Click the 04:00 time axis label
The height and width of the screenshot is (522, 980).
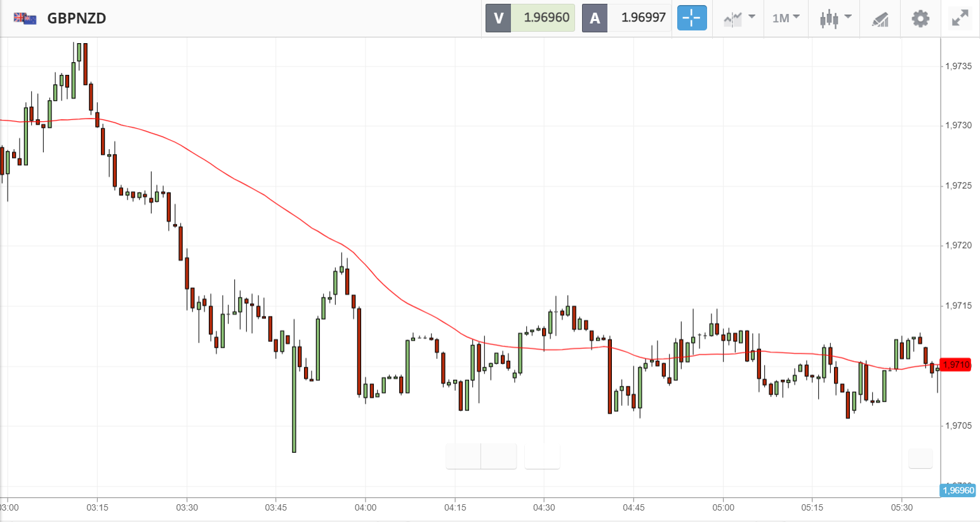point(365,507)
